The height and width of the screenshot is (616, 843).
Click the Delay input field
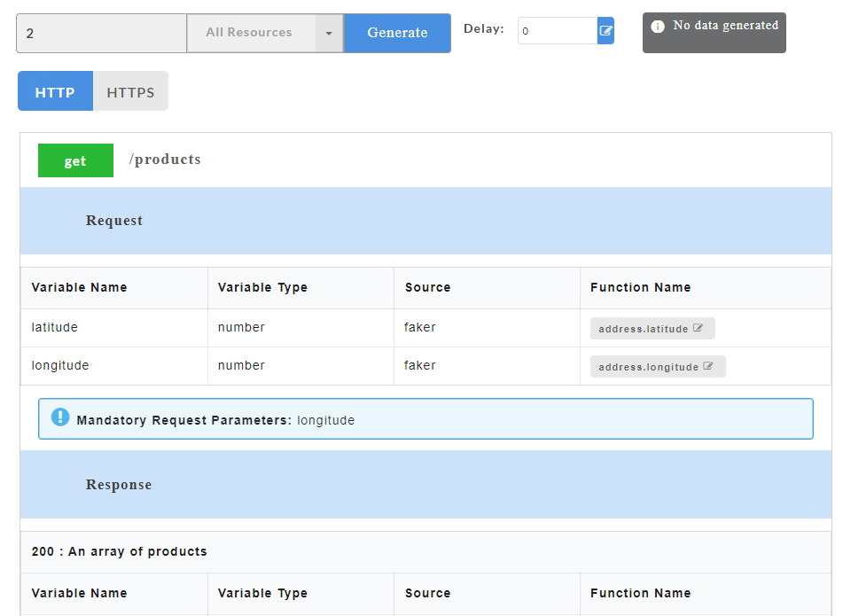coord(558,31)
